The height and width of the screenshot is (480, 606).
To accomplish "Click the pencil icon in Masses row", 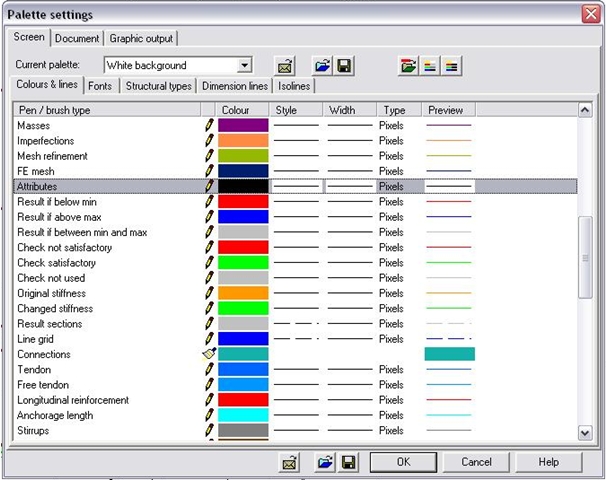I will click(x=209, y=126).
